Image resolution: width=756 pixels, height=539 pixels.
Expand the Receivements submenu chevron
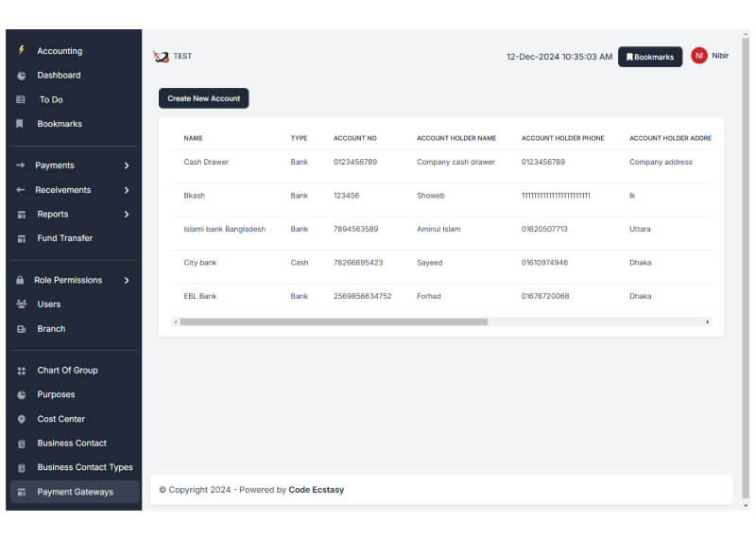pyautogui.click(x=127, y=190)
